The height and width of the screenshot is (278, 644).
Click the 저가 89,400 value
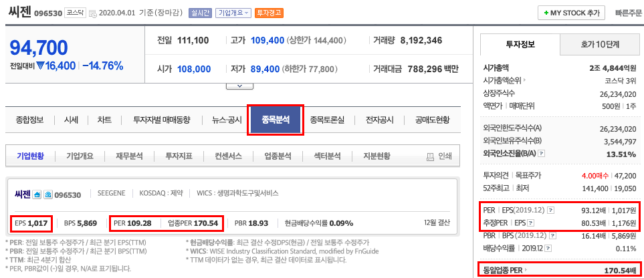click(265, 69)
